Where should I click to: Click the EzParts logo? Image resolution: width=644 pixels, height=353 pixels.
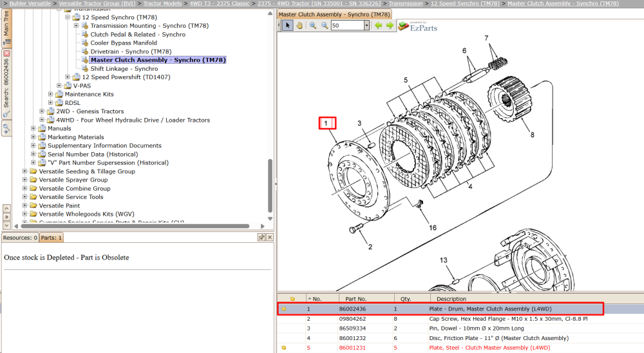click(418, 26)
